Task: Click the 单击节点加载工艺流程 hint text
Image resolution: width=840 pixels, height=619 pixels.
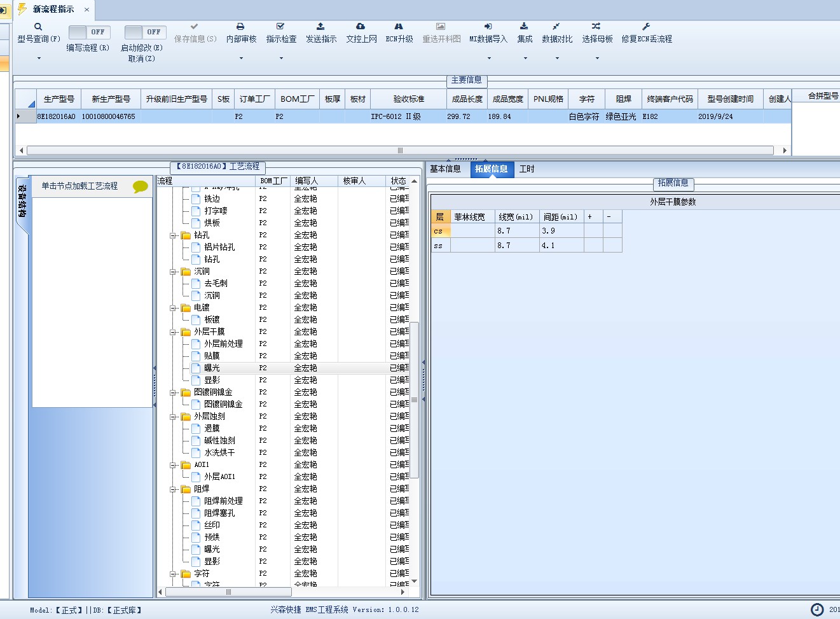Action: pos(79,186)
